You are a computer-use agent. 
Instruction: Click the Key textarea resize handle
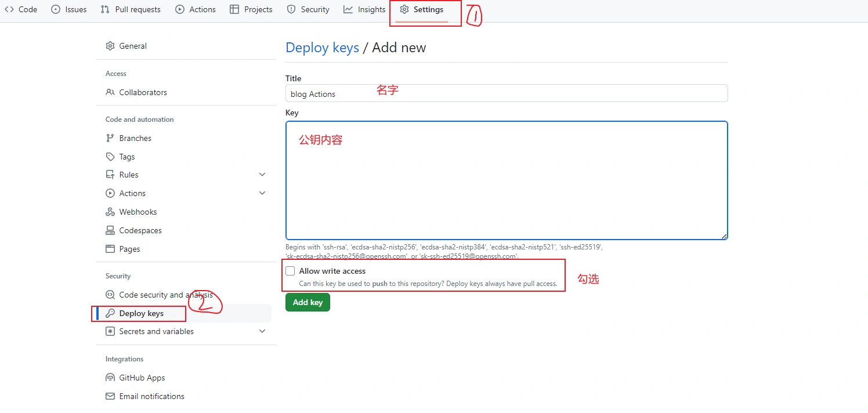[x=724, y=236]
